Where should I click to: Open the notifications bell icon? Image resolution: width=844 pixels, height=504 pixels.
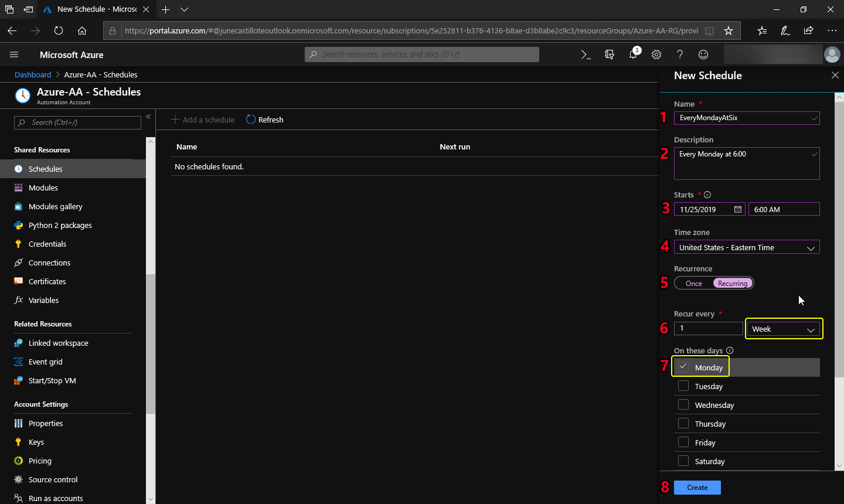click(x=633, y=55)
